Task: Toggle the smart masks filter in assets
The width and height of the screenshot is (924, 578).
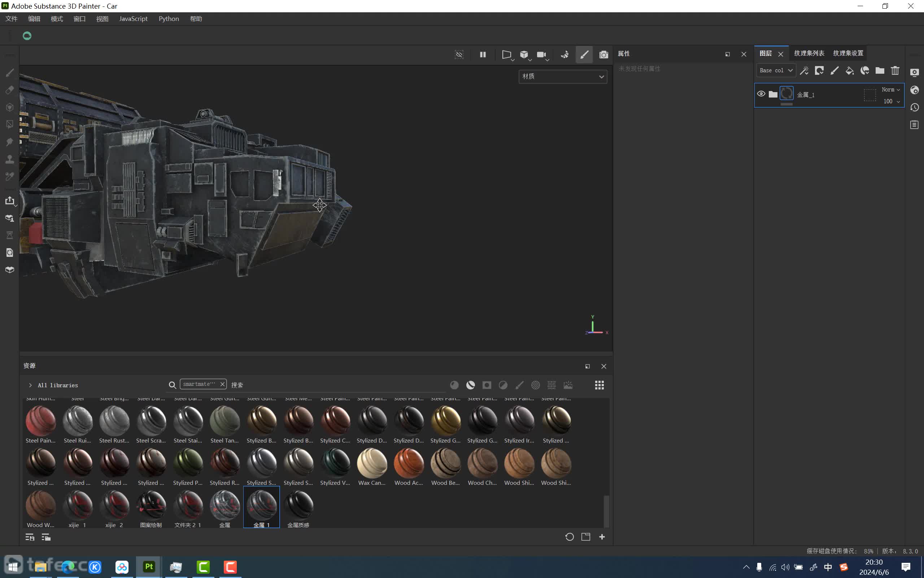Action: 487,385
